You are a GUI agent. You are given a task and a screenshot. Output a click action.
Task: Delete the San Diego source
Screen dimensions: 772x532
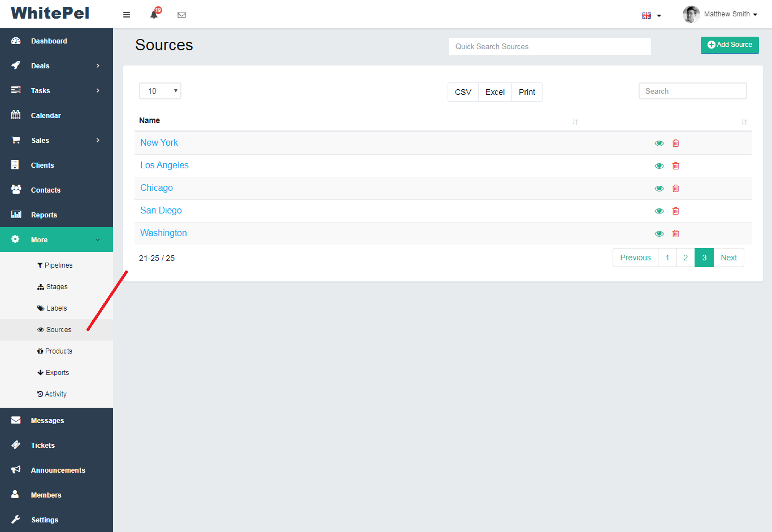pyautogui.click(x=675, y=211)
